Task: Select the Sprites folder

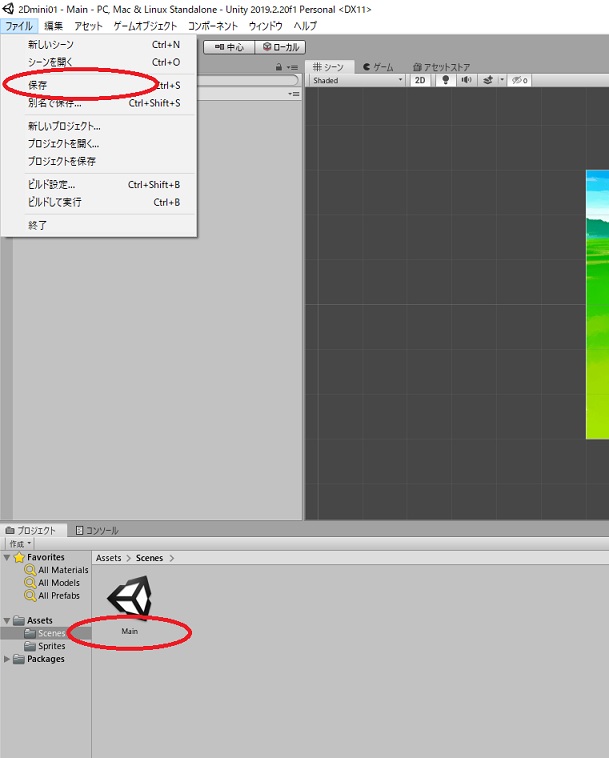Action: point(45,646)
